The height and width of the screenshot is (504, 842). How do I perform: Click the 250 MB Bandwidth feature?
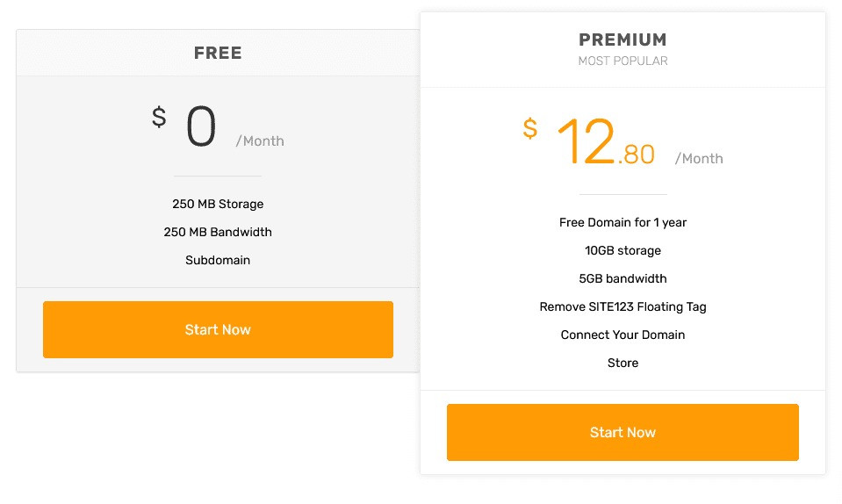(218, 232)
